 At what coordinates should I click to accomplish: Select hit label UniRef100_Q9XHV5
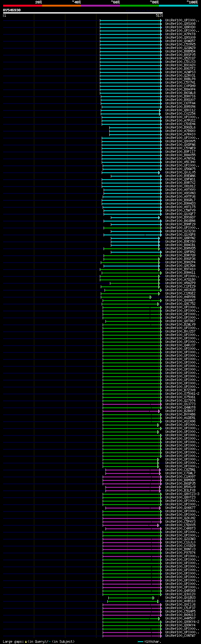(180, 141)
